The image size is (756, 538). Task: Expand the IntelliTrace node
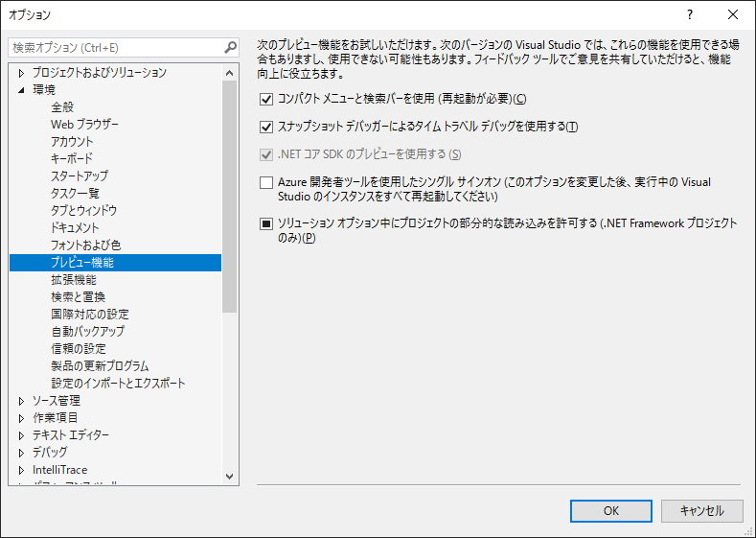(x=21, y=470)
